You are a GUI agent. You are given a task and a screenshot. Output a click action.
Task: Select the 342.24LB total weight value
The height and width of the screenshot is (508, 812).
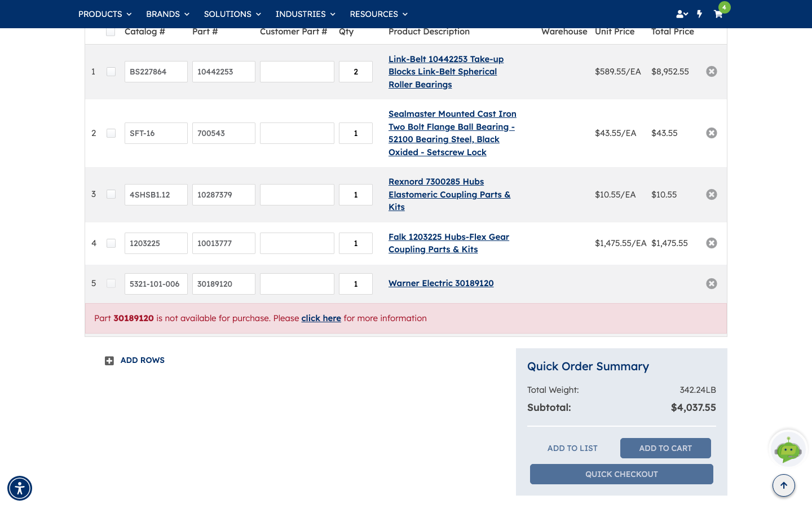[698, 390]
